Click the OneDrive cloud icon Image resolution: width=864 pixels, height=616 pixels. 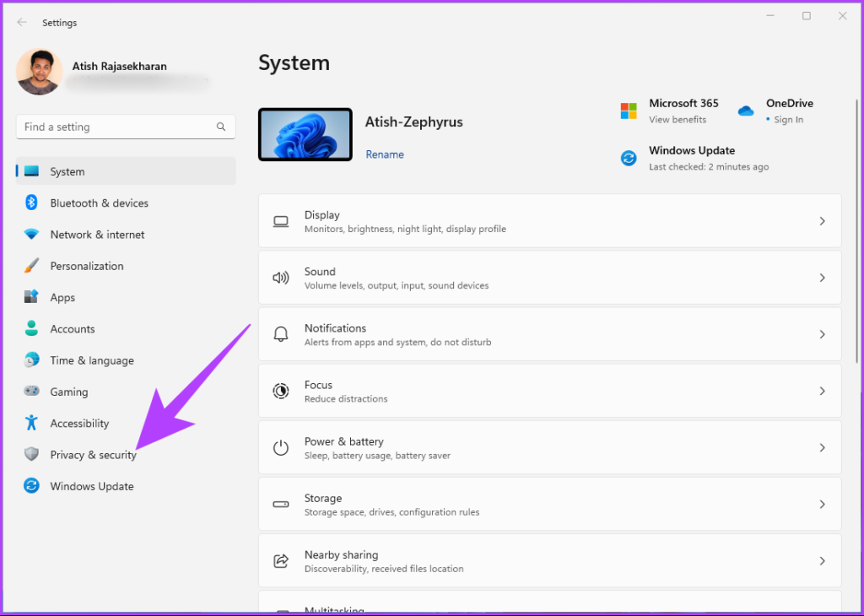pos(745,111)
